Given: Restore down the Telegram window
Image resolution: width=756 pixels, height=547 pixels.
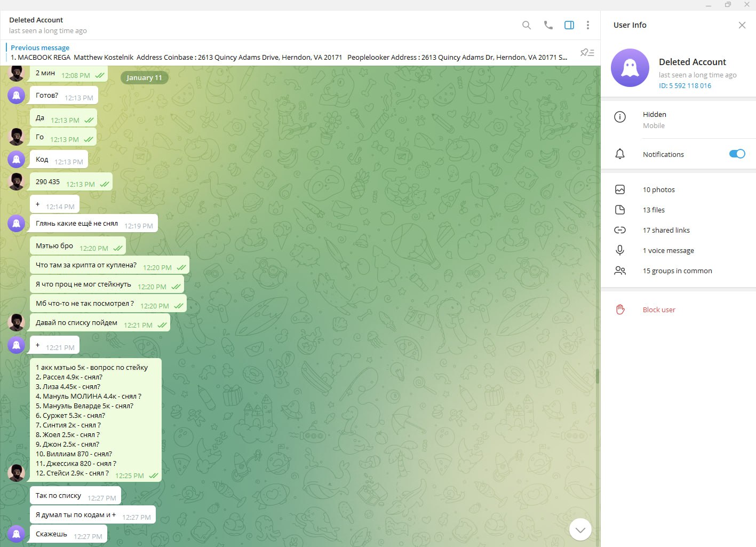Looking at the screenshot, I should (x=728, y=5).
